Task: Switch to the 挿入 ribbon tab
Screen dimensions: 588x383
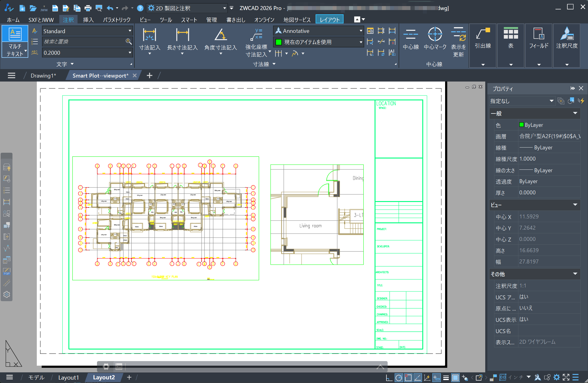Action: pos(88,20)
